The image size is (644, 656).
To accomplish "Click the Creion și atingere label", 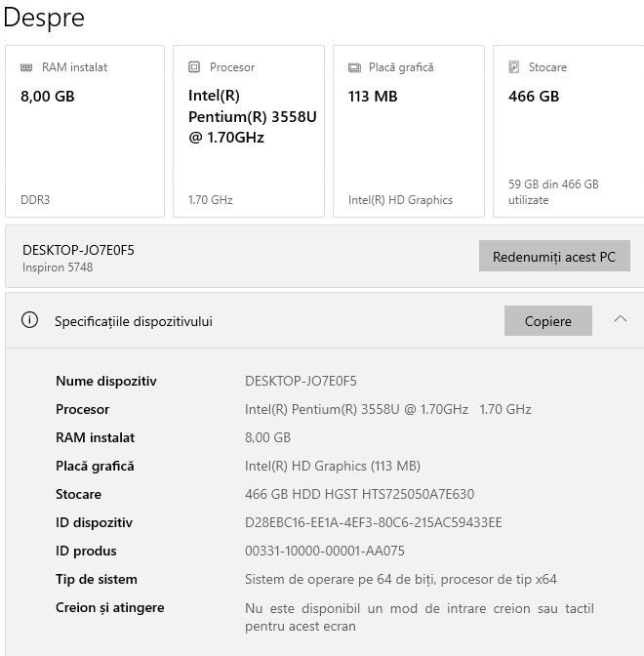I will point(110,608).
